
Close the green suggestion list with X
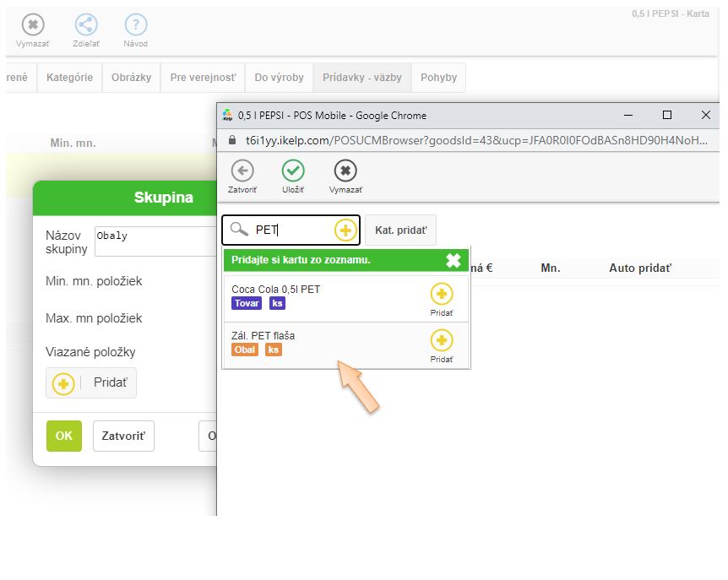[454, 260]
